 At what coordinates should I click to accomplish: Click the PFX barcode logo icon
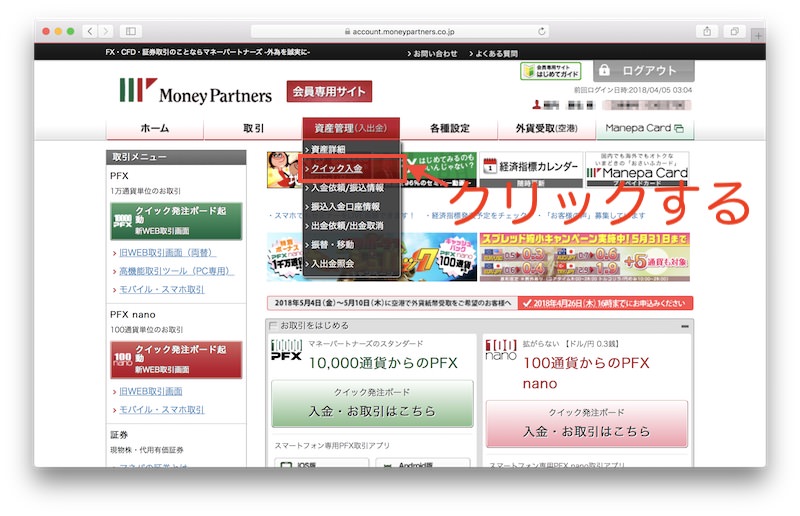tap(286, 351)
